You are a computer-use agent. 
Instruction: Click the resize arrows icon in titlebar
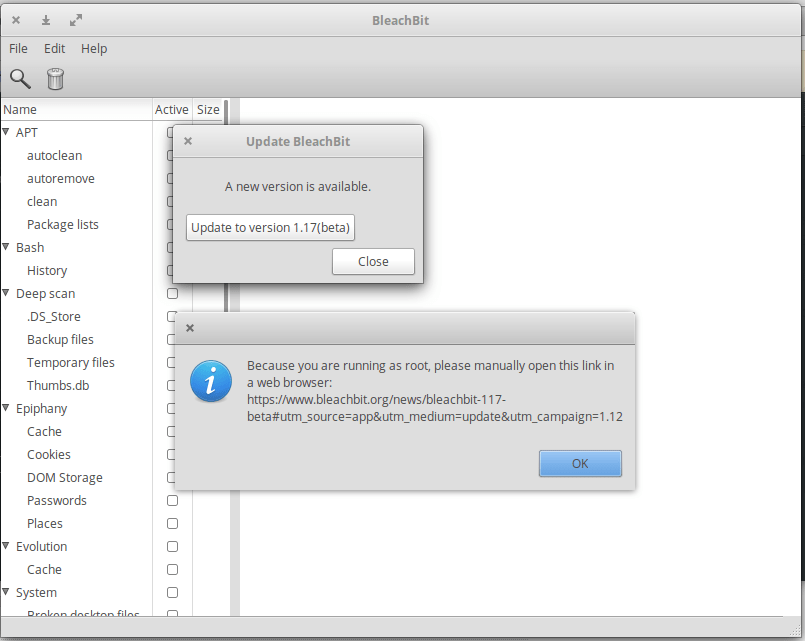pos(74,19)
